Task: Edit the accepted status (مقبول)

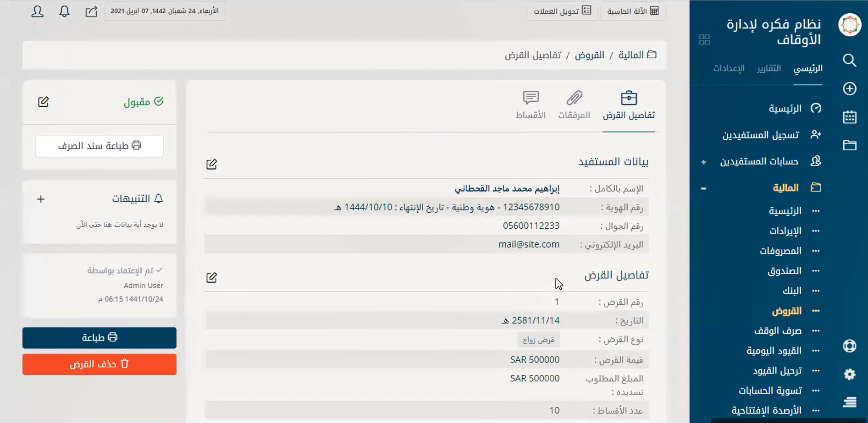Action: coord(44,102)
